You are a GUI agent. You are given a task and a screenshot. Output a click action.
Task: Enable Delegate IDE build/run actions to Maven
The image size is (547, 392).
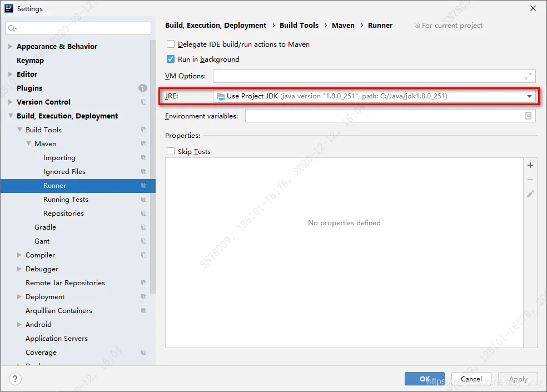pyautogui.click(x=171, y=44)
